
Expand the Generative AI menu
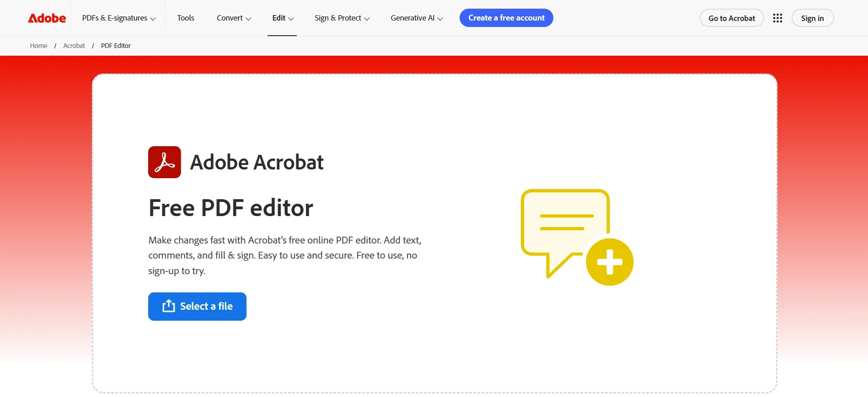(x=417, y=18)
